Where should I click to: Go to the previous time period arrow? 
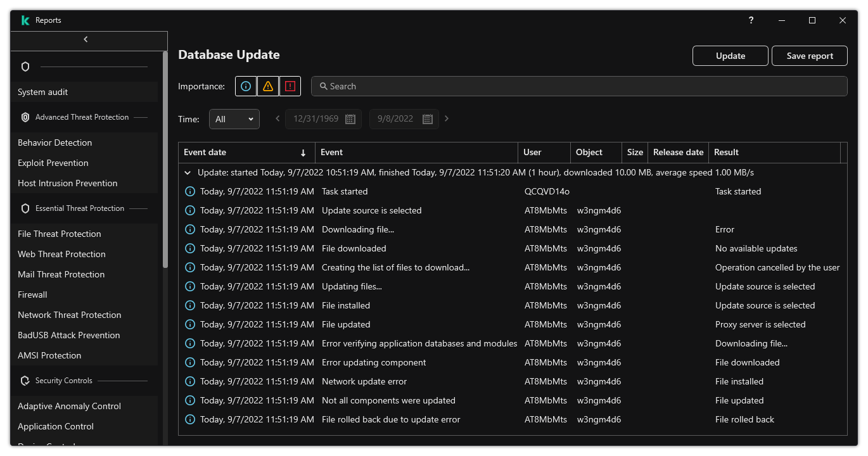point(278,118)
